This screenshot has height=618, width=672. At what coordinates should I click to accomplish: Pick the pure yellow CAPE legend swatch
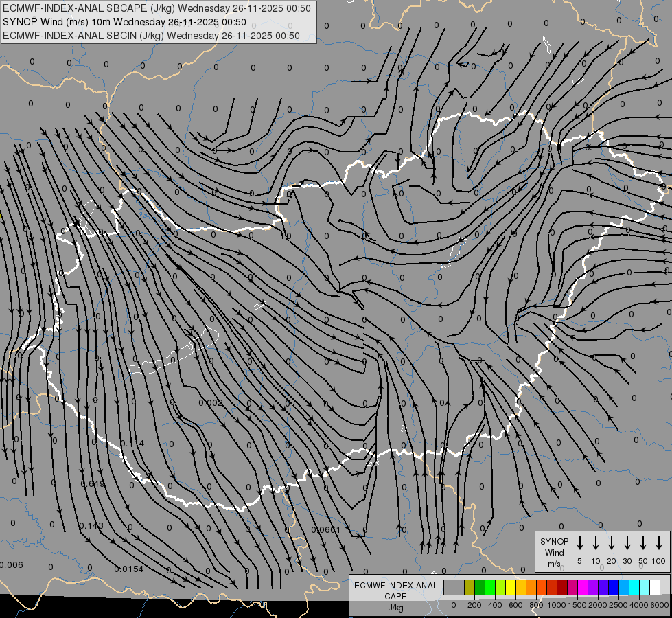point(511,587)
